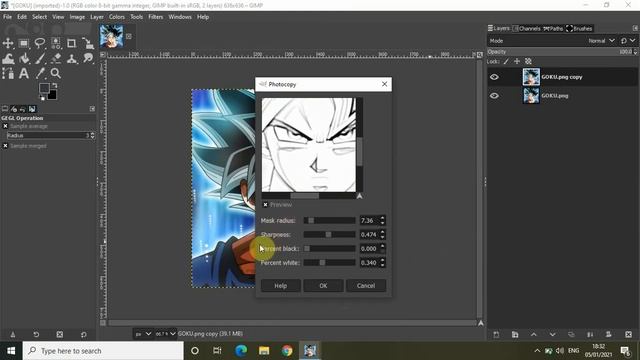Open blend mode group switch dropdown

pyautogui.click(x=628, y=41)
